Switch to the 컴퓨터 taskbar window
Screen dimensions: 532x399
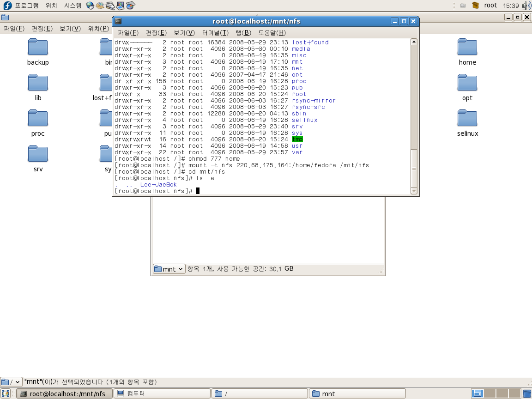(x=162, y=393)
